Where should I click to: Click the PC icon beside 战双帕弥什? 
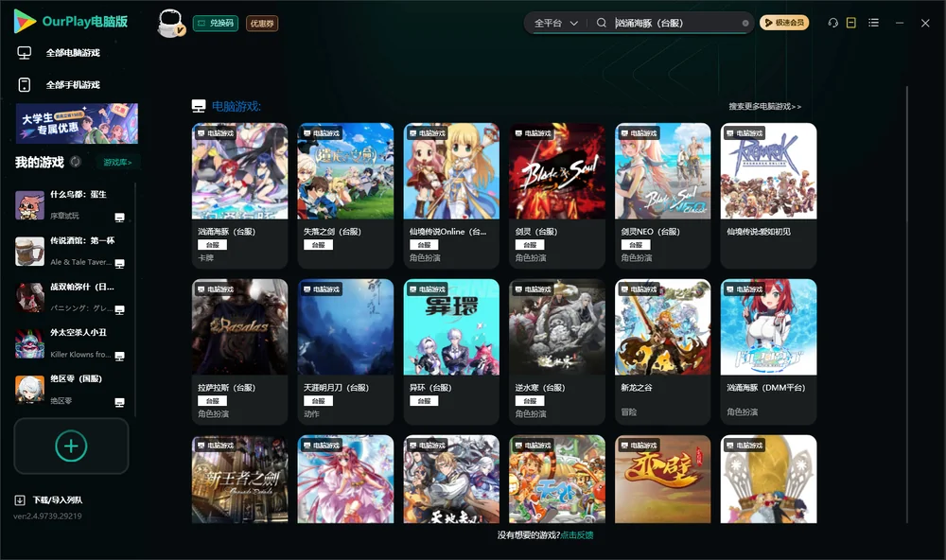119,310
